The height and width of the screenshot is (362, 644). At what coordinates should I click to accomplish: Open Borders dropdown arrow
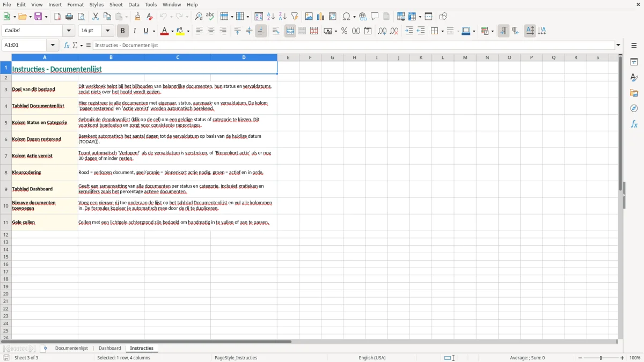tap(442, 31)
